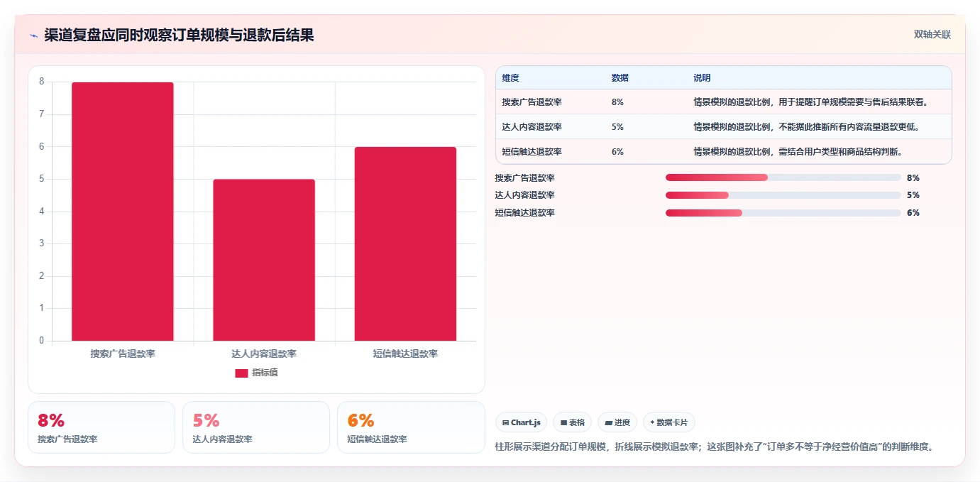Click the 8% label beside the progress bar

click(x=913, y=177)
